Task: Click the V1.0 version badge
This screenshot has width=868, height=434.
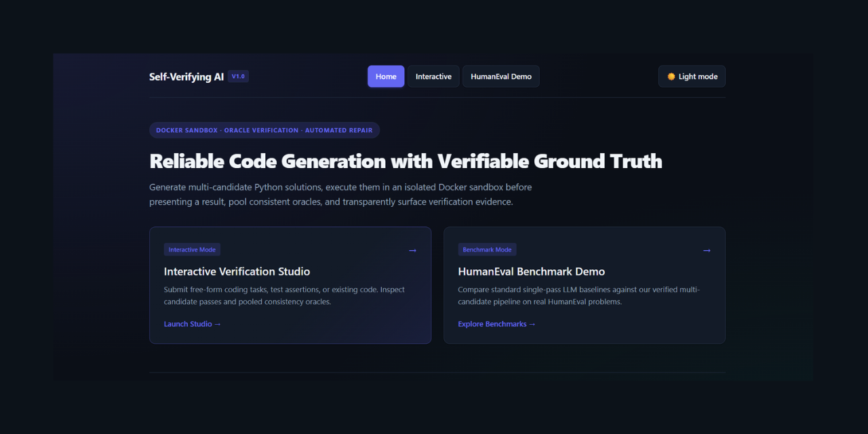Action: pyautogui.click(x=238, y=77)
